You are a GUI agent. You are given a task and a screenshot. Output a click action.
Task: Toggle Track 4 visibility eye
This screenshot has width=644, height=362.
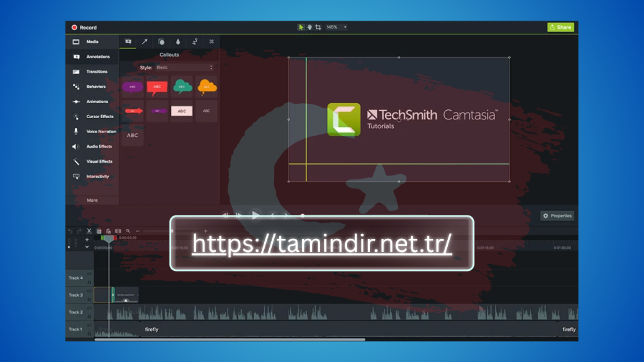[x=89, y=274]
